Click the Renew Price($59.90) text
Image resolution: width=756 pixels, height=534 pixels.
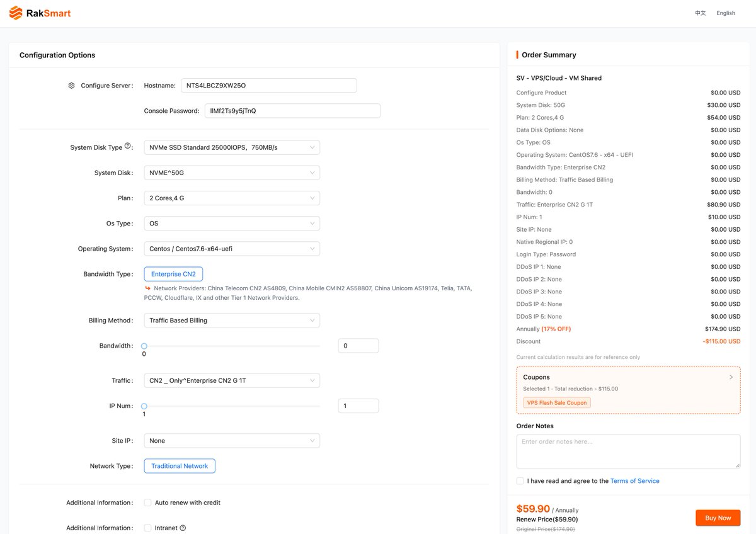547,520
